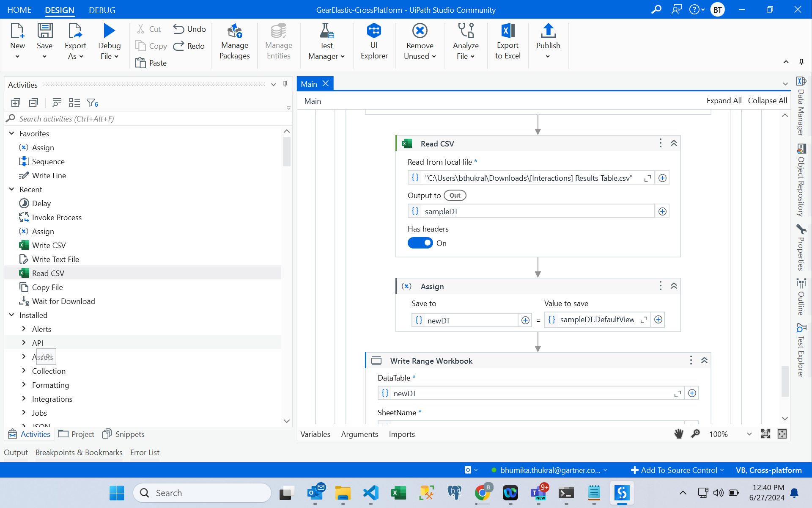The width and height of the screenshot is (812, 508).
Task: Expand the Collection activities category
Action: [24, 371]
